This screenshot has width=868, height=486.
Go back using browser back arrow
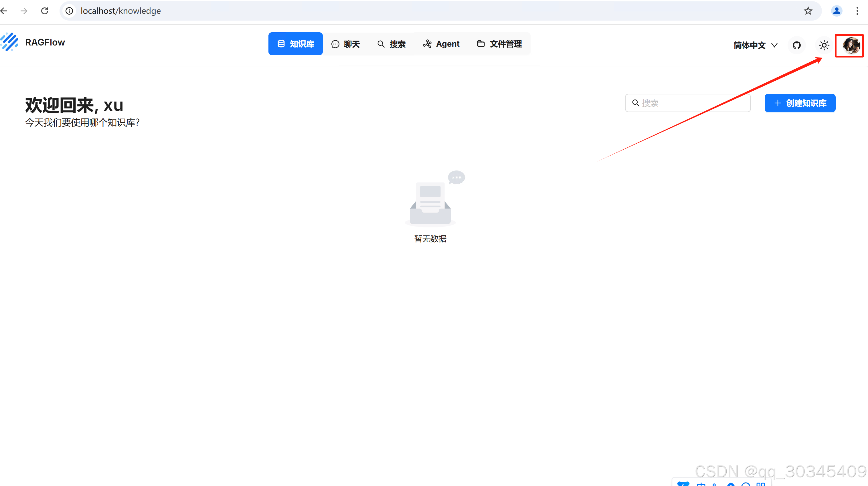4,11
